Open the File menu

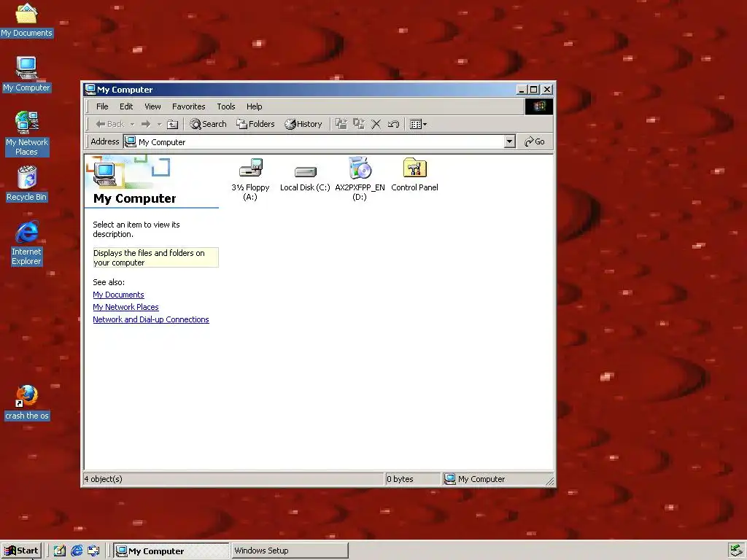102,106
